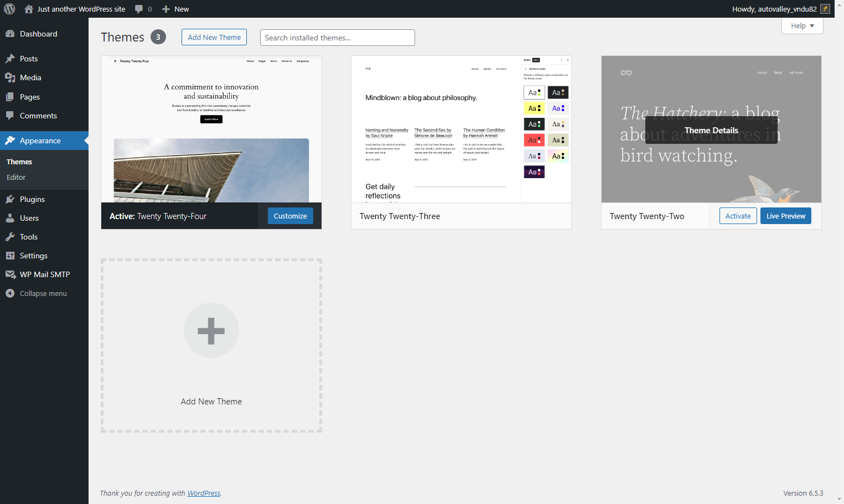Open the Themes submenu item
The height and width of the screenshot is (504, 844).
[19, 162]
